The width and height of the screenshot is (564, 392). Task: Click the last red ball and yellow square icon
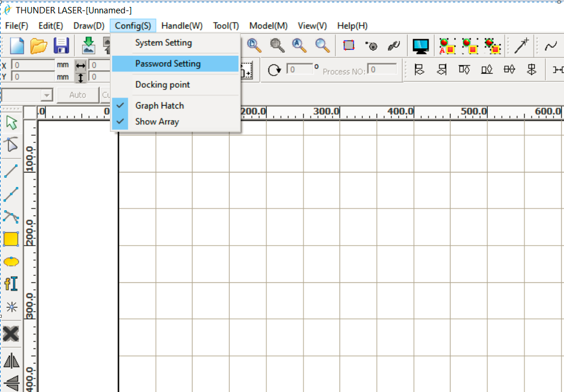pyautogui.click(x=492, y=46)
